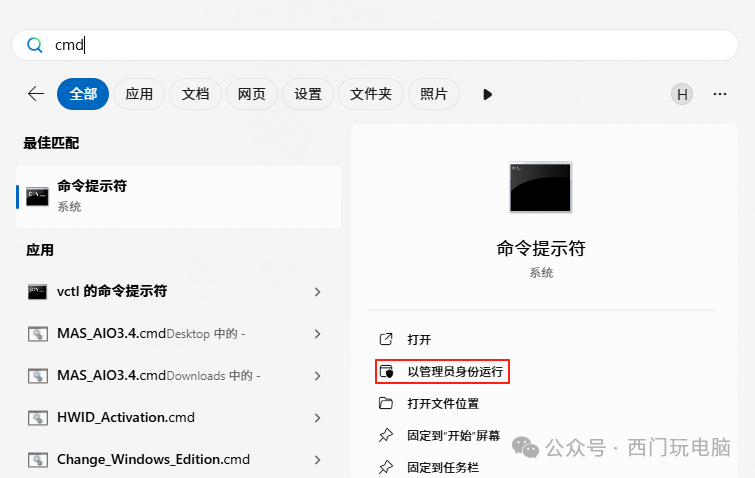Click the pin icon for 固定到"开始"屏幕
755x478 pixels.
[386, 436]
